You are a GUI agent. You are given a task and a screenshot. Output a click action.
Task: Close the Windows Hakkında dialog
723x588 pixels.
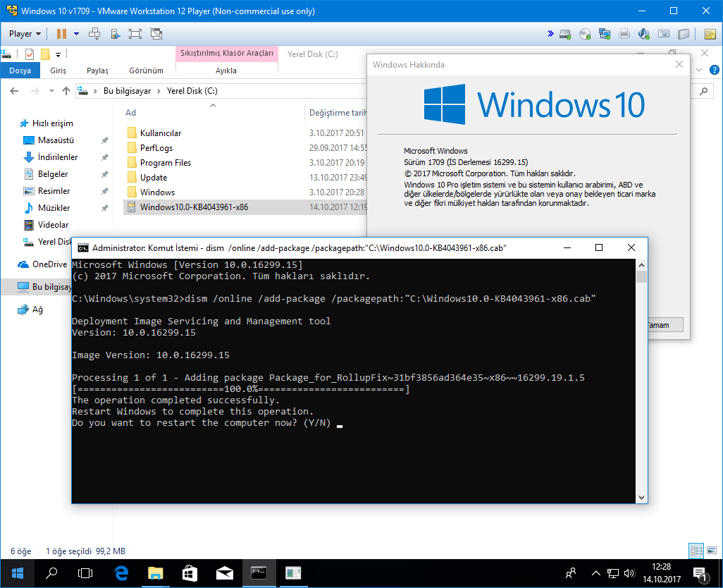tap(679, 65)
